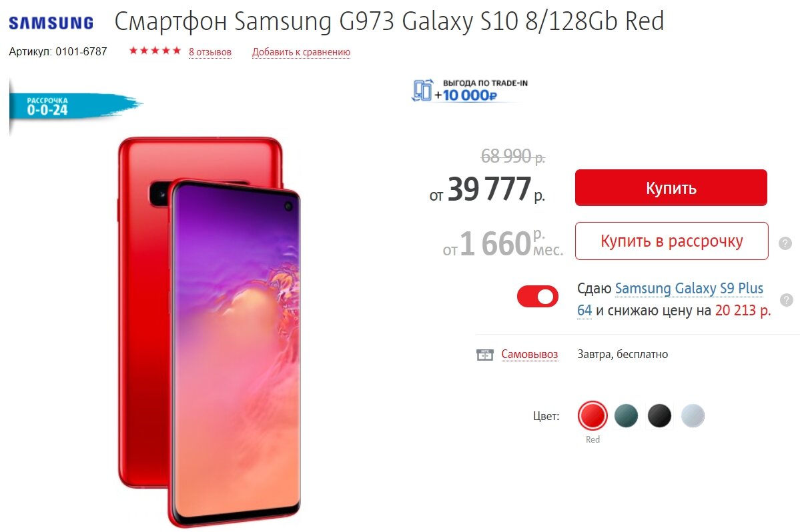Click the Рассрочка 0-0-24 badge
800x532 pixels.
75,106
